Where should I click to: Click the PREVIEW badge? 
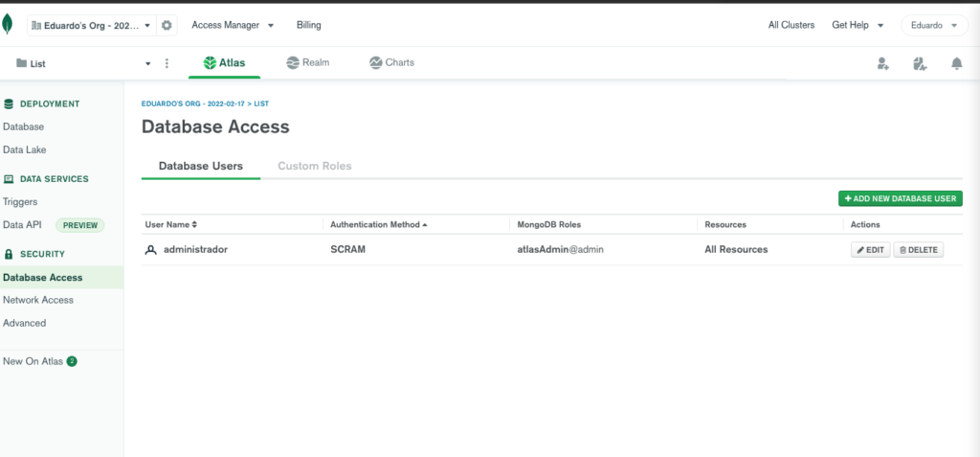[x=80, y=225]
